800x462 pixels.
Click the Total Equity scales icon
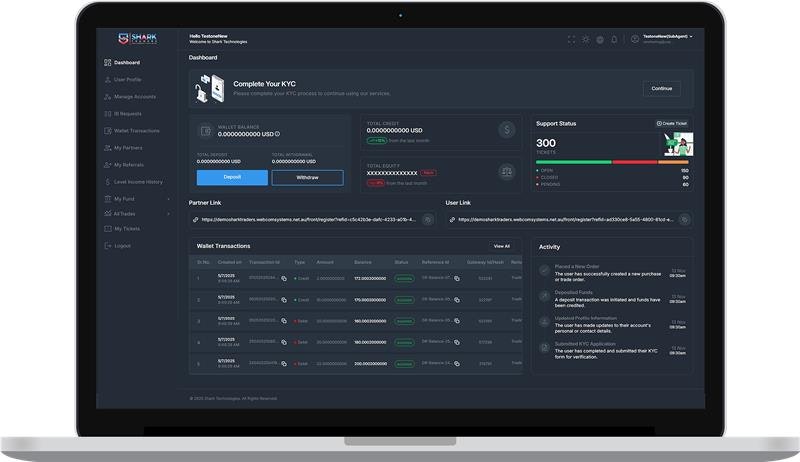507,172
